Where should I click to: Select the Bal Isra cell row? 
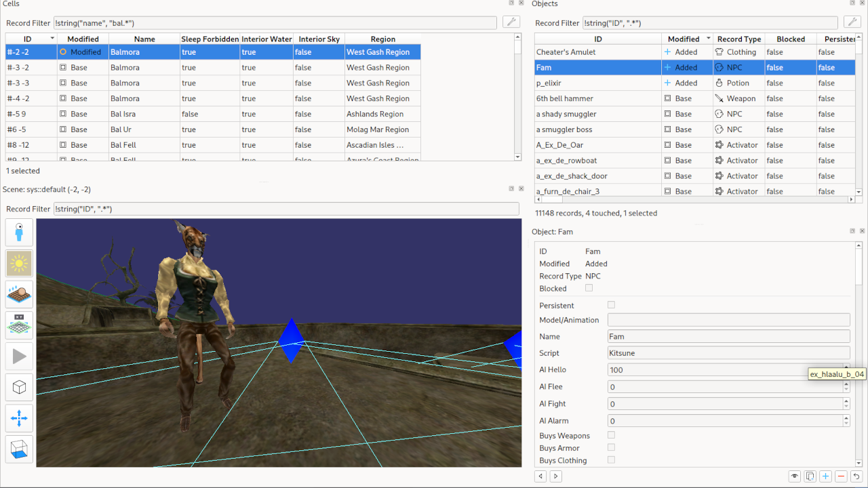pyautogui.click(x=213, y=114)
